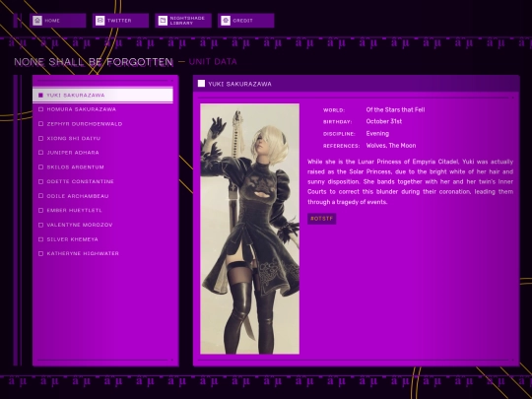This screenshot has width=532, height=399.
Task: Select Silver Khemeya in the unit list
Action: click(102, 239)
